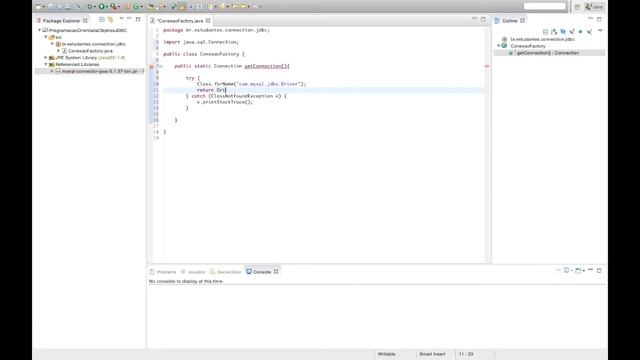Select the Outline tab

pyautogui.click(x=509, y=20)
